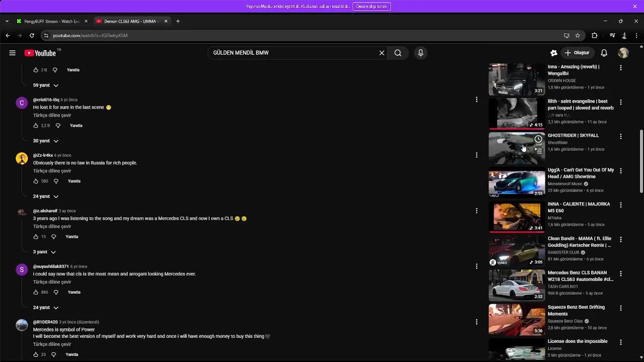Open YouTube notifications bell

tap(604, 53)
